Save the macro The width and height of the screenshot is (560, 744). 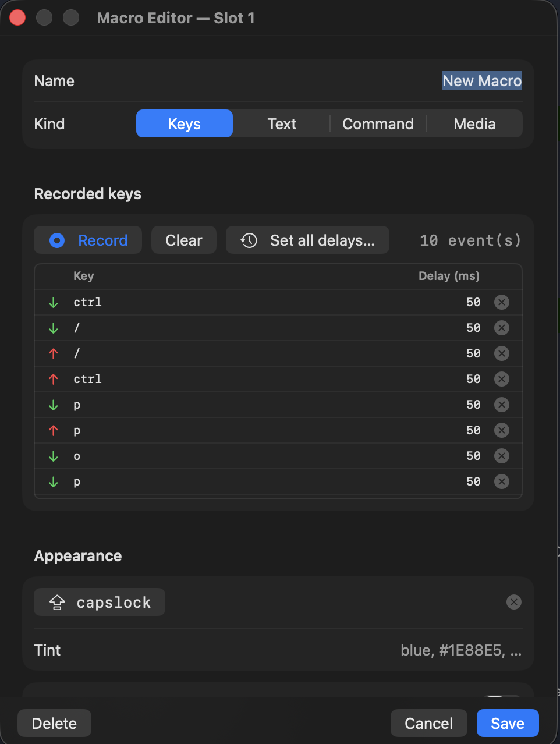coord(508,723)
